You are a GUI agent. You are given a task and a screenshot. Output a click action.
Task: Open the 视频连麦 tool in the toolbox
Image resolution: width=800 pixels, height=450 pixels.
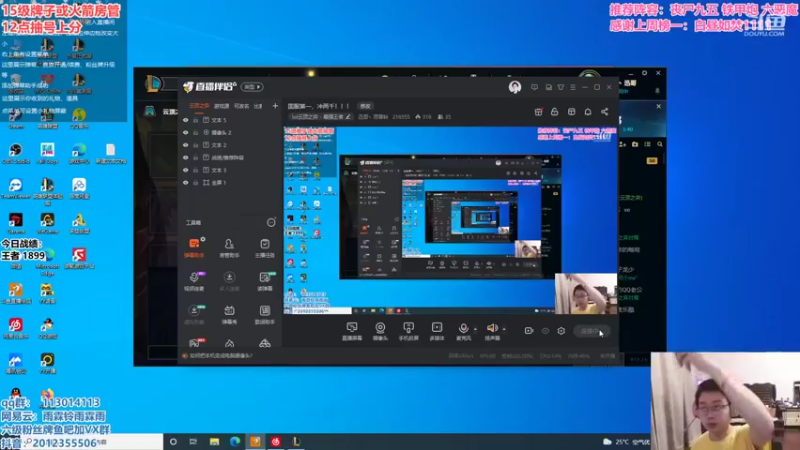click(x=194, y=281)
